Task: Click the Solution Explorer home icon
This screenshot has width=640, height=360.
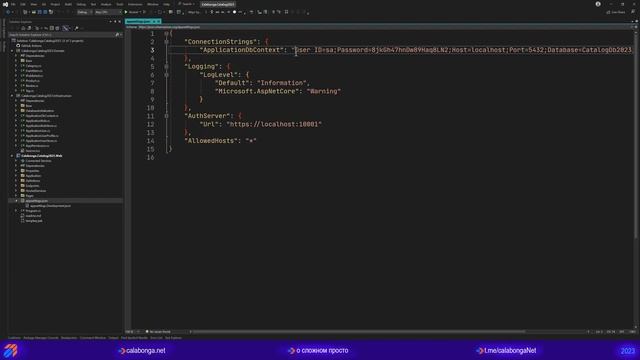Action: coord(23,28)
